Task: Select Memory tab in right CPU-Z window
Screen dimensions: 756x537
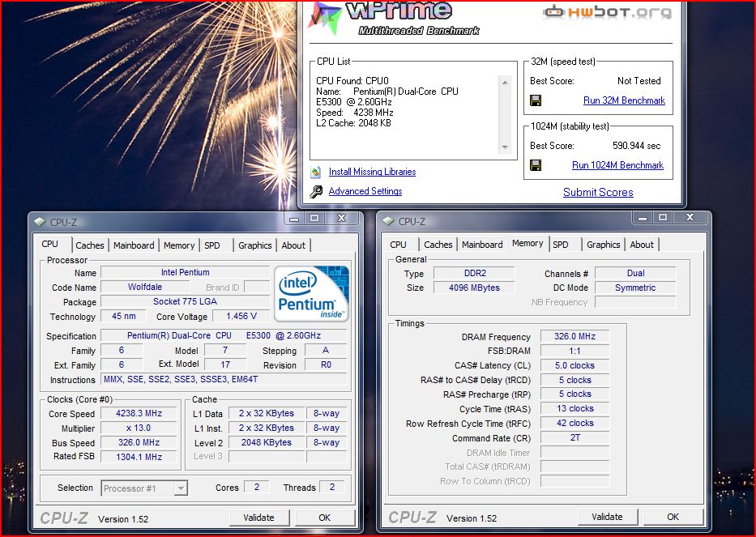Action: (527, 244)
